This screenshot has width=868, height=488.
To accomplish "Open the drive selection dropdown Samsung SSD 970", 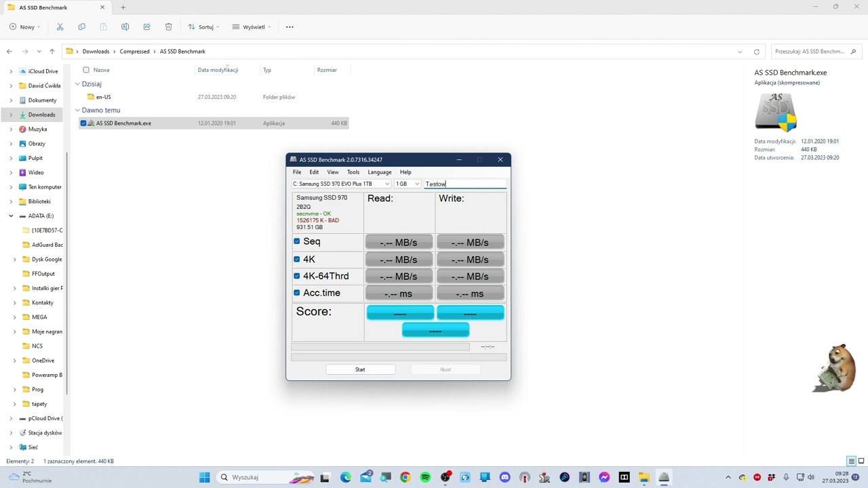I will pyautogui.click(x=341, y=184).
